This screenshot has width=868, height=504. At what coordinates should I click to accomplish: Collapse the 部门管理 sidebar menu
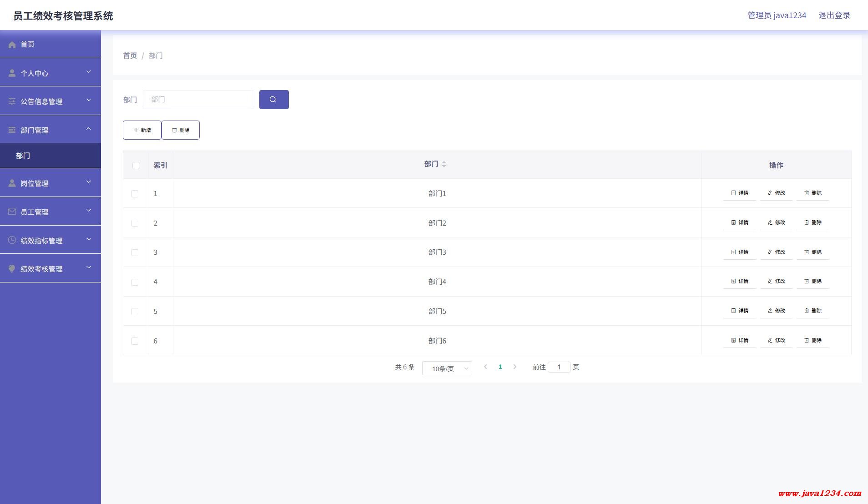click(50, 130)
